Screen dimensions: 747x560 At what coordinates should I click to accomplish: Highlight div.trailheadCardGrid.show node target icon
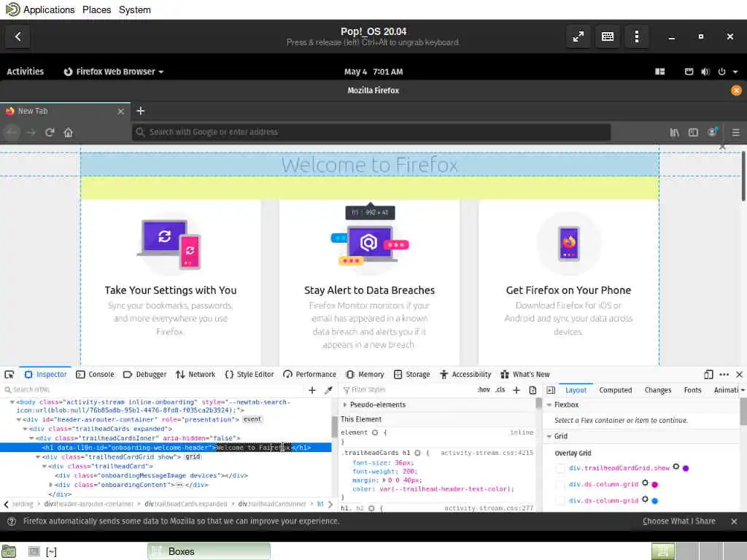(x=676, y=467)
